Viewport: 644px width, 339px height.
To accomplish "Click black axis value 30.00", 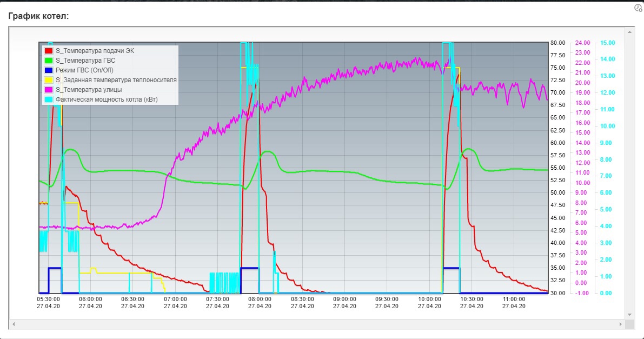I will (557, 293).
